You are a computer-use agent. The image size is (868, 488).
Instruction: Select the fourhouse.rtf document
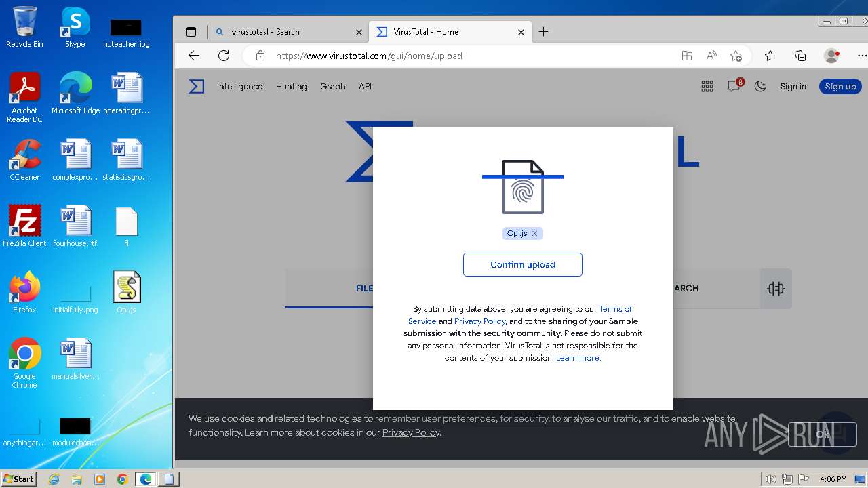75,226
